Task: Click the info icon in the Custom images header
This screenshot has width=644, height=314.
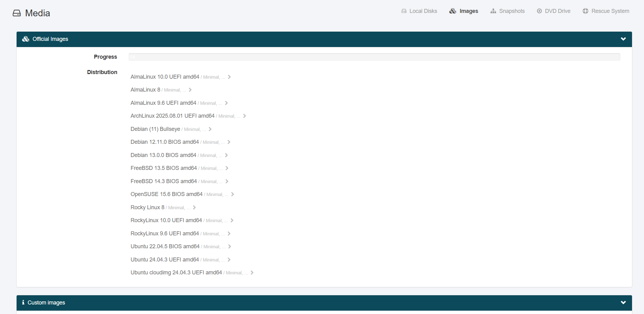Action: coord(23,303)
